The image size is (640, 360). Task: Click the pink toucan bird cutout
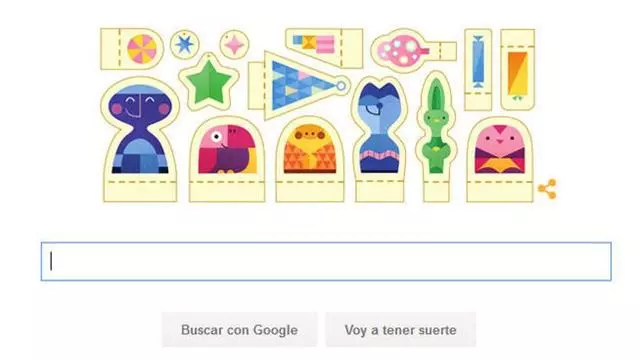click(227, 159)
